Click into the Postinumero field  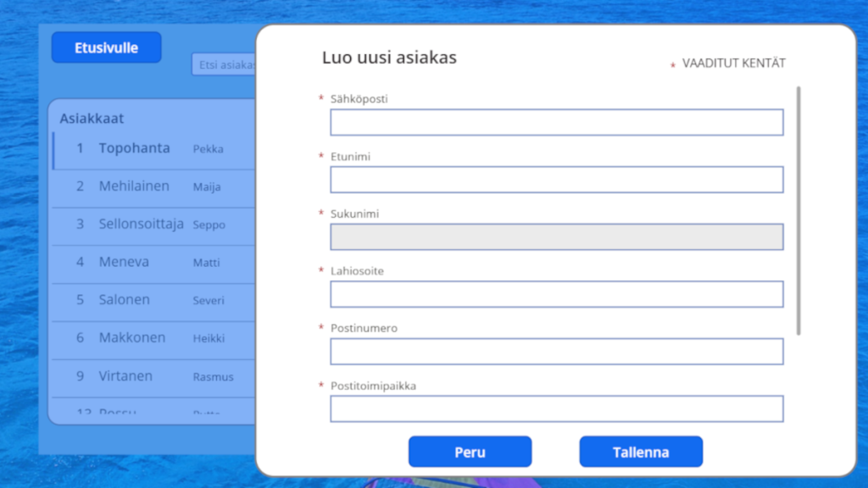point(557,352)
